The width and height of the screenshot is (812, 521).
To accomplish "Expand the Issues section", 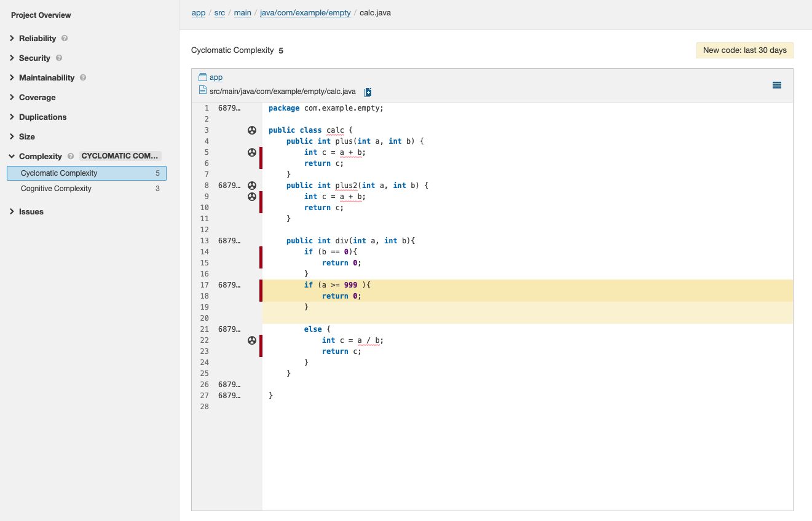I will (31, 211).
